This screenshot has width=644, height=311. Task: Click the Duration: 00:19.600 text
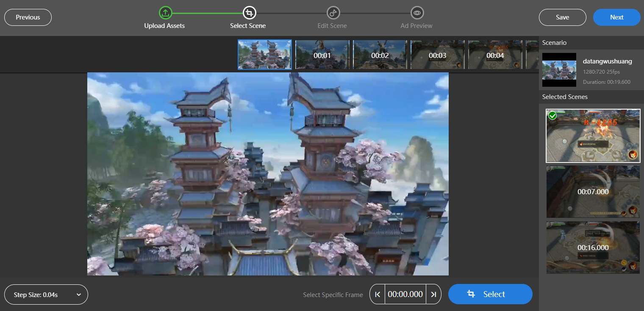[606, 82]
